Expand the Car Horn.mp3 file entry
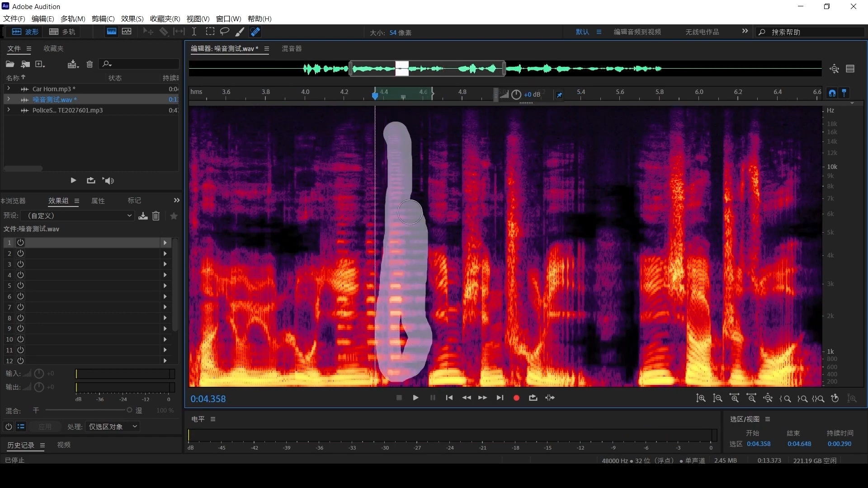Viewport: 868px width, 488px height. pyautogui.click(x=9, y=89)
